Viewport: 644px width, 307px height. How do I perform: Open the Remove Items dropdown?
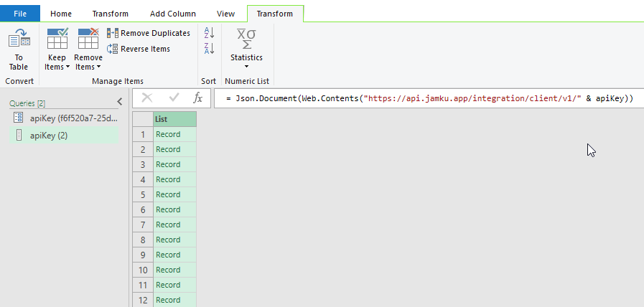pyautogui.click(x=88, y=62)
